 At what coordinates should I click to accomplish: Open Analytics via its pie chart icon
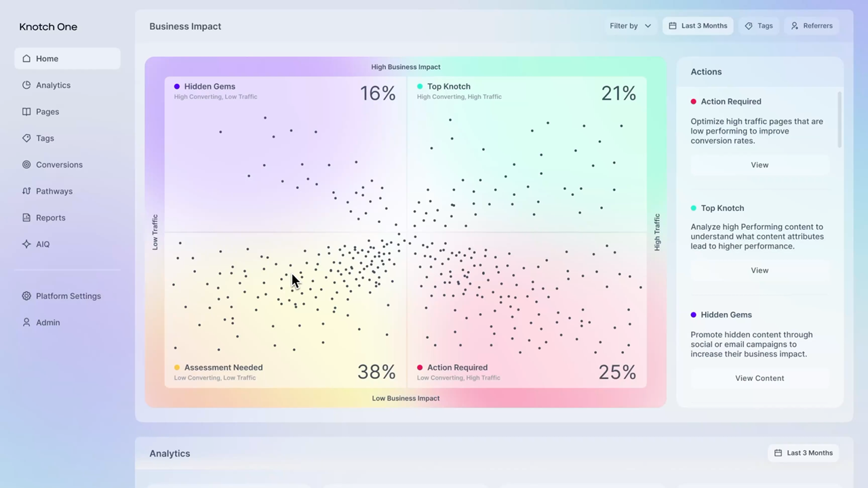point(26,85)
